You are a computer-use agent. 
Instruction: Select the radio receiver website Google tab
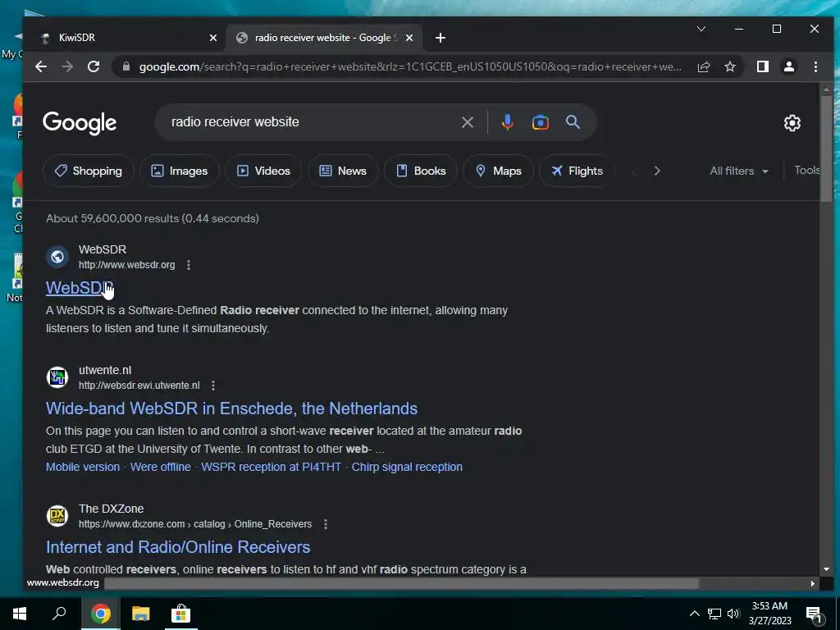coord(324,38)
